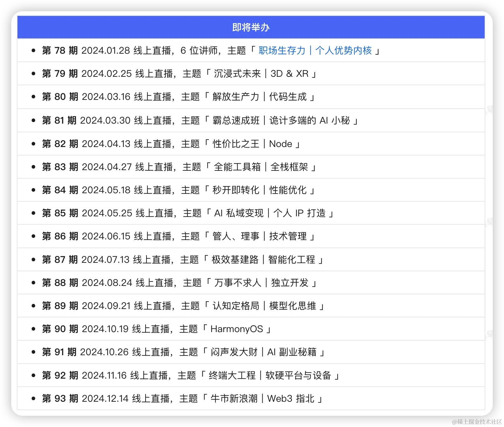The width and height of the screenshot is (504, 427).
Task: Select the row 第 87 期 极效基建路｜智能化工程
Action: pos(251,259)
